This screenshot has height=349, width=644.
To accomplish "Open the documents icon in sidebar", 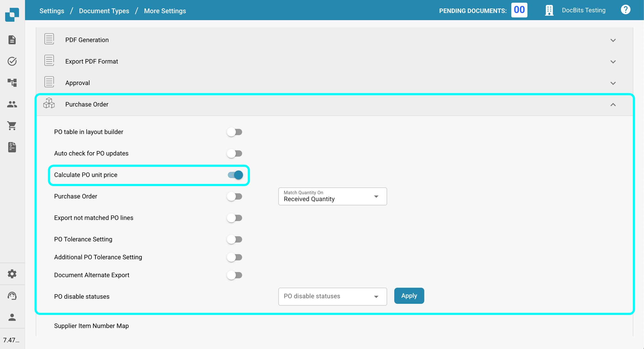I will (x=12, y=40).
